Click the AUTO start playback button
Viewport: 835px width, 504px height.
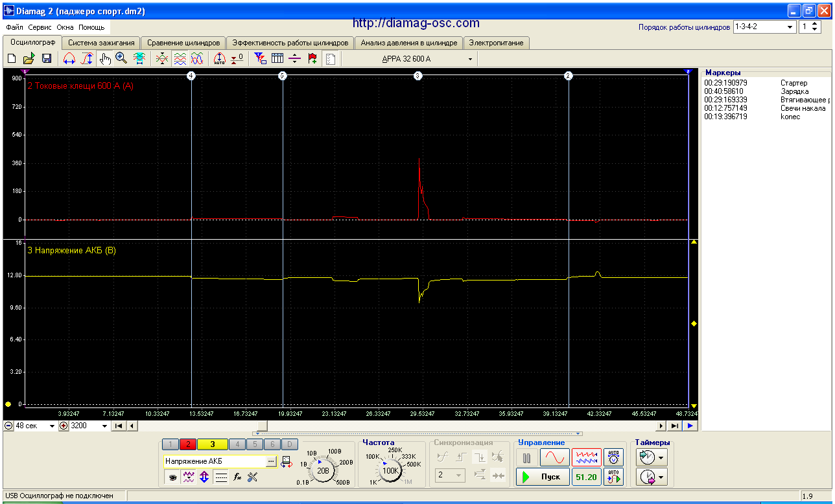point(613,477)
